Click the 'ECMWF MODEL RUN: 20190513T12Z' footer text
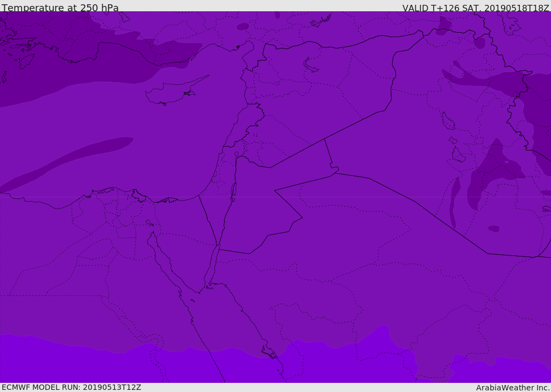Viewport: 551px width, 392px height. pyautogui.click(x=72, y=388)
